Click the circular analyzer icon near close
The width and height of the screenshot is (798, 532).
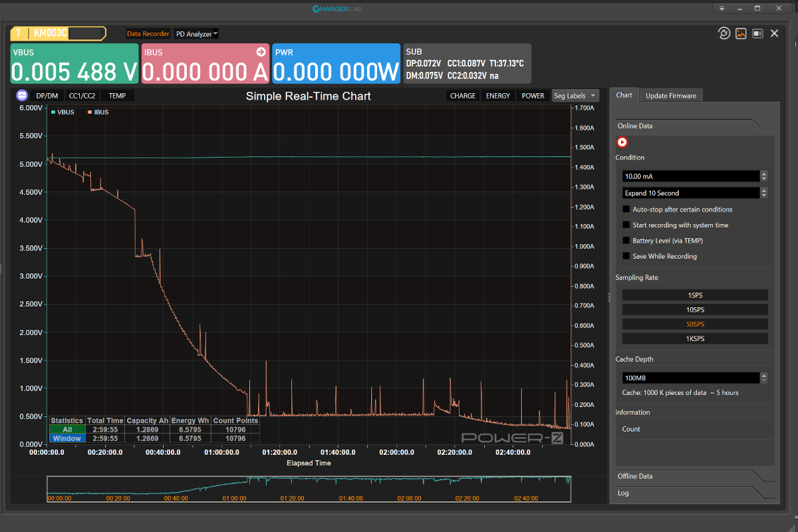coord(724,33)
